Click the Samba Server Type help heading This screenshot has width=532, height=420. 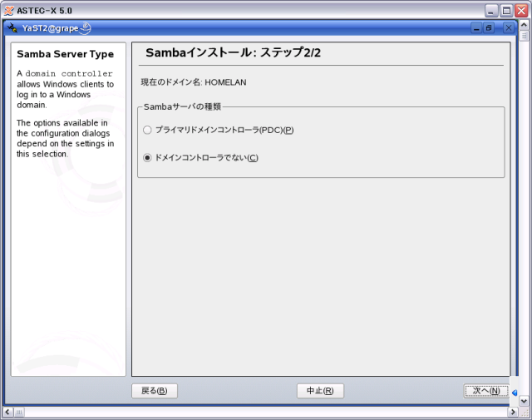click(65, 54)
